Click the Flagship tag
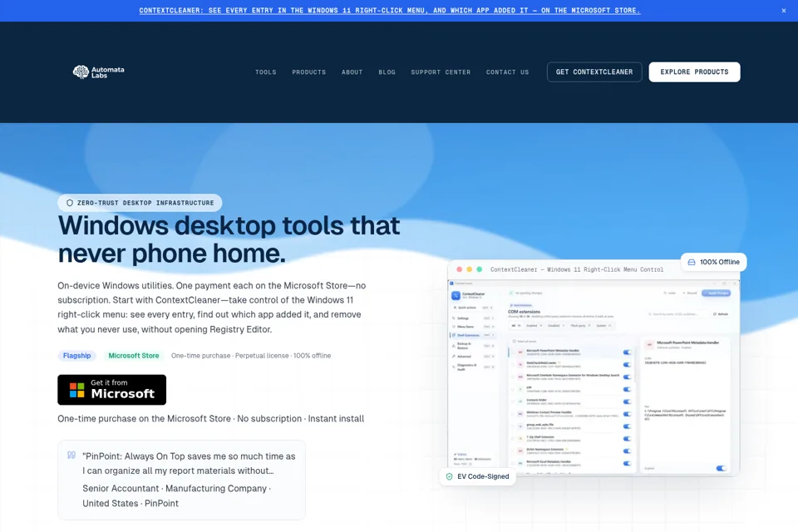Image resolution: width=798 pixels, height=532 pixels. (76, 355)
